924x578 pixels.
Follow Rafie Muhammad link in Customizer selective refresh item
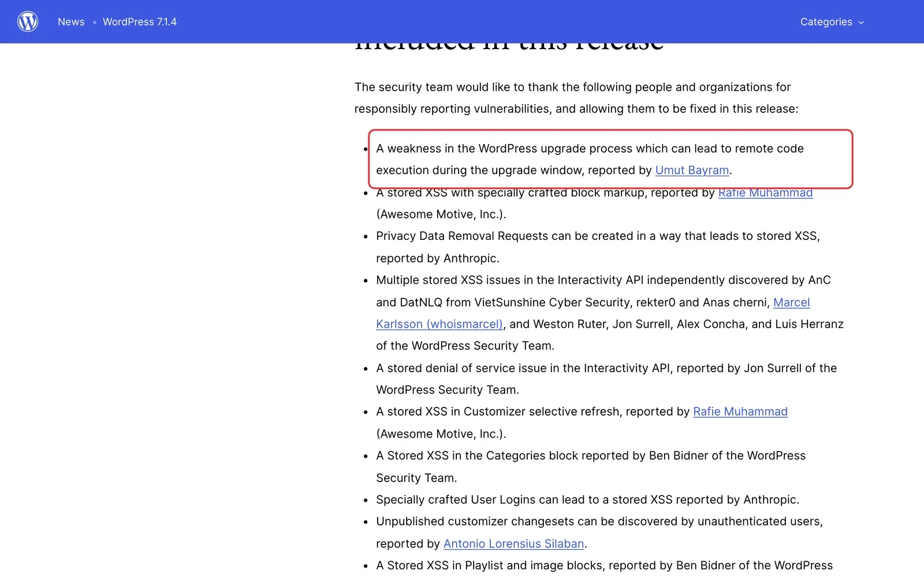[740, 412]
